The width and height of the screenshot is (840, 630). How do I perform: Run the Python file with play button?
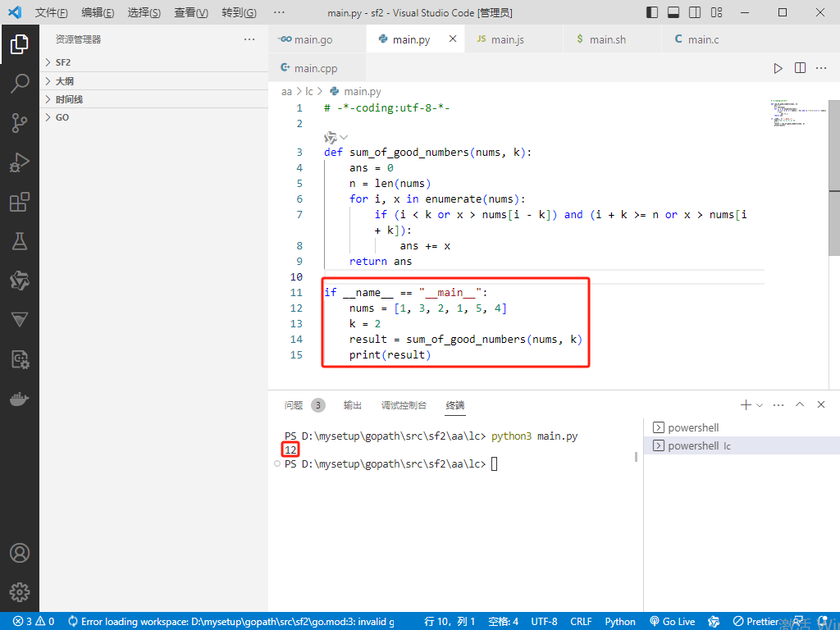(778, 68)
